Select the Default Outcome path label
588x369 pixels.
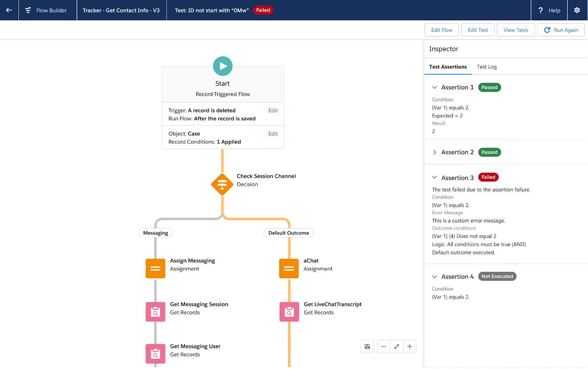(x=288, y=233)
